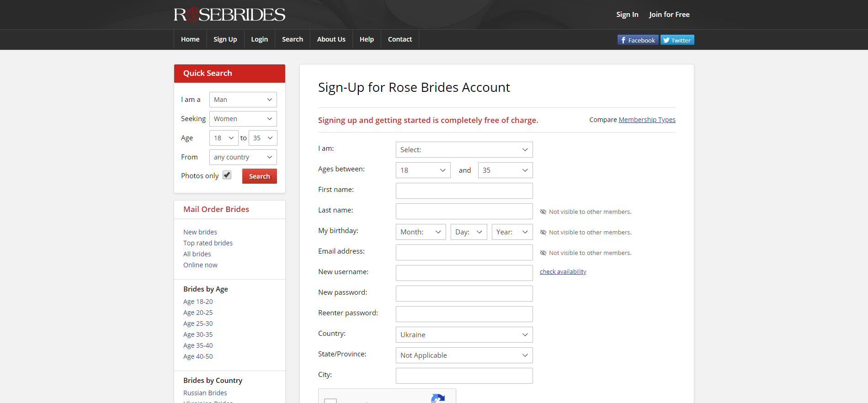Viewport: 868px width, 403px height.
Task: Open the 'I am: Select' dropdown
Action: (x=464, y=149)
